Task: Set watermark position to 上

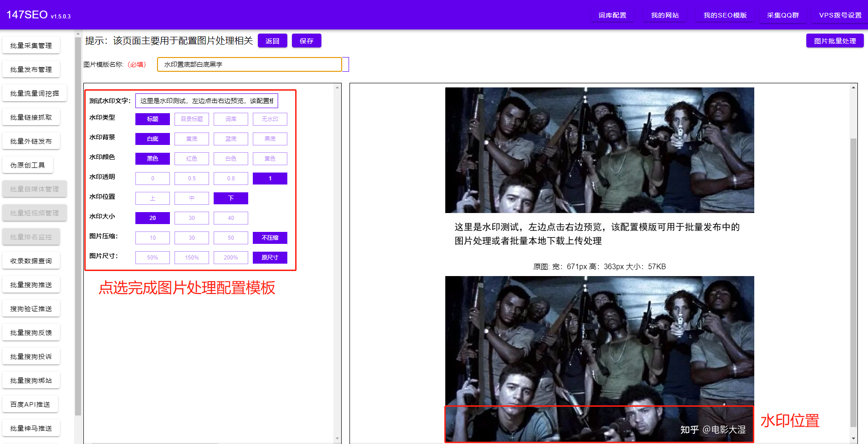Action: 152,198
